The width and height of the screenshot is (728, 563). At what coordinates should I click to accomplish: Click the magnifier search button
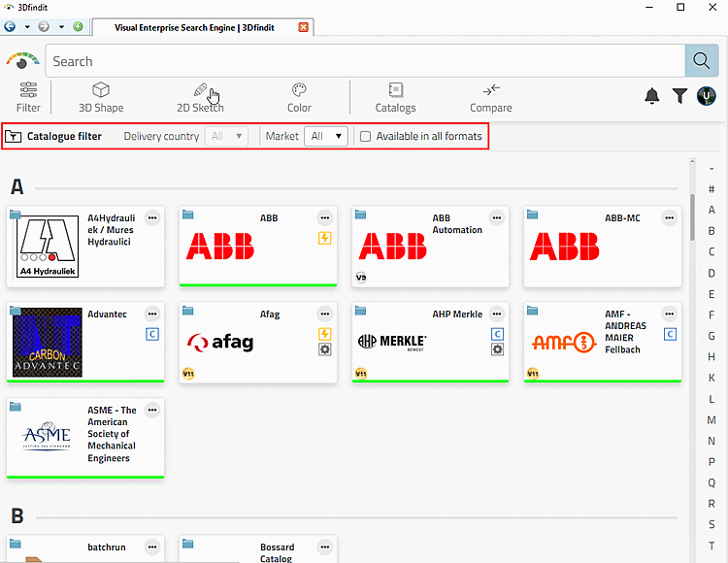tap(702, 60)
